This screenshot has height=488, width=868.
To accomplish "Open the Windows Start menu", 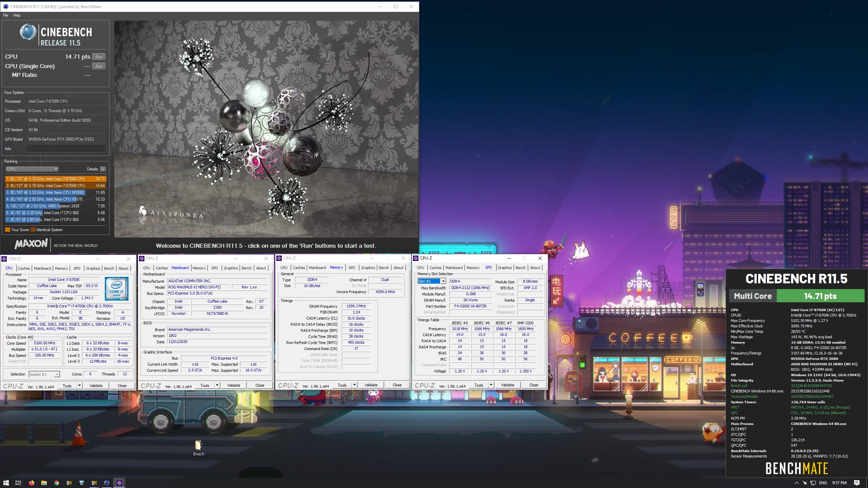I will (6, 483).
